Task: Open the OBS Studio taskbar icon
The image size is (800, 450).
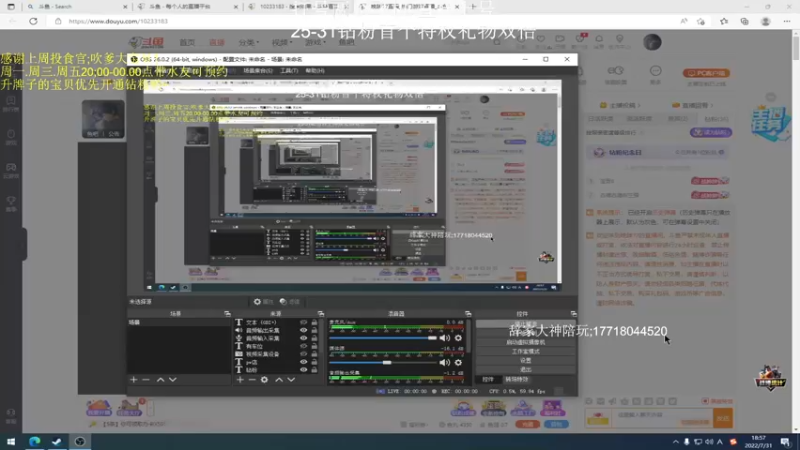Action: [80, 441]
